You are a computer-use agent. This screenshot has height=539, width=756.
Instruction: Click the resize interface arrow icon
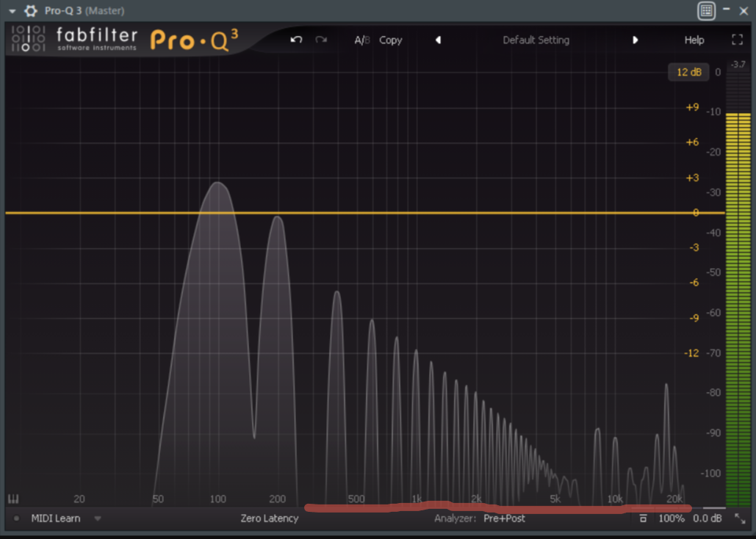(740, 518)
